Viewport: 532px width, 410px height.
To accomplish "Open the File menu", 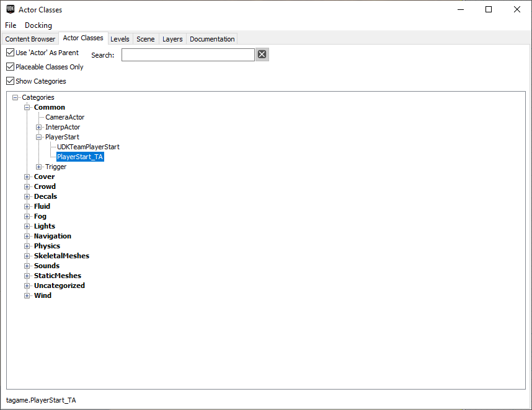I will [10, 25].
